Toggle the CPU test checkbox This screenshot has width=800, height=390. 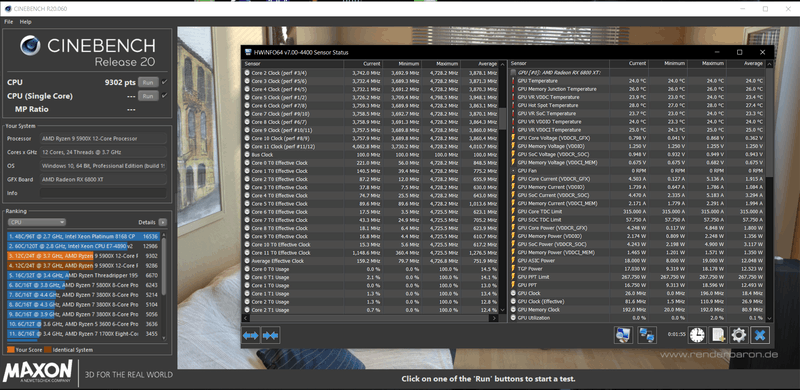coord(164,82)
